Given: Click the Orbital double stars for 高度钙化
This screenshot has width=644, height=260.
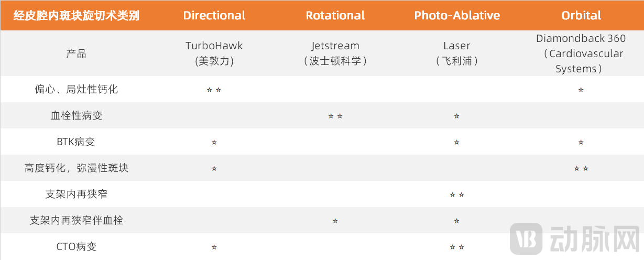Looking at the screenshot, I should pyautogui.click(x=581, y=168).
